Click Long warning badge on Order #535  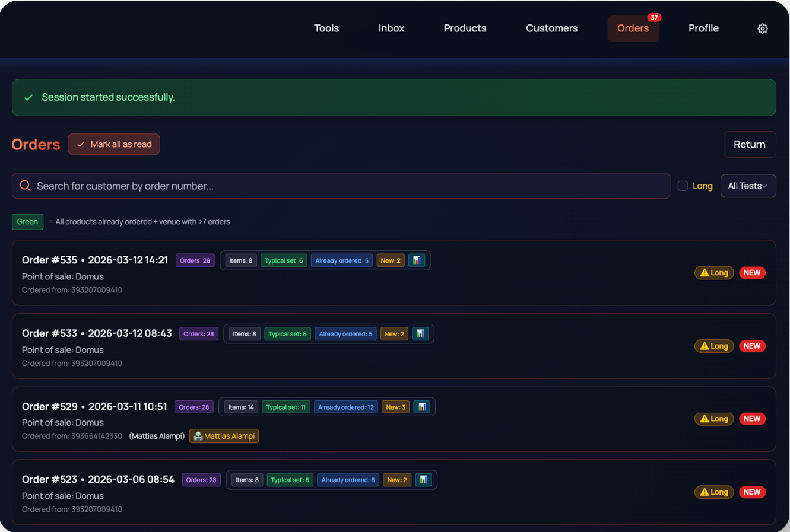pos(714,273)
